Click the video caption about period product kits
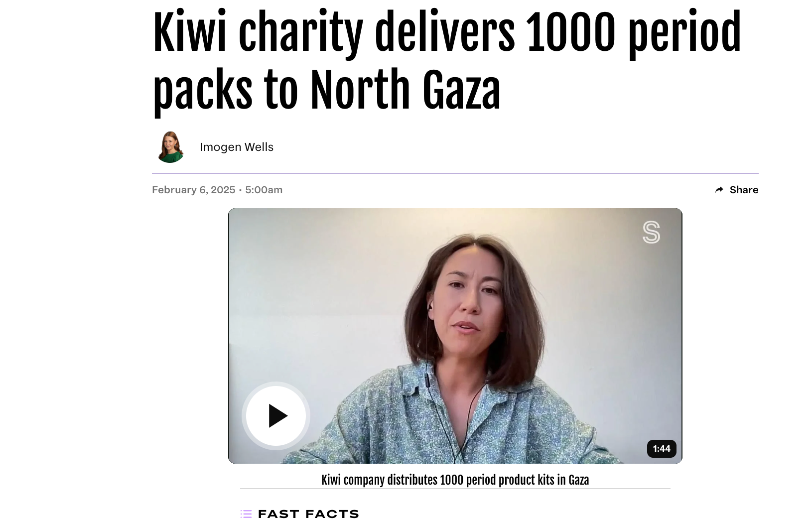 455,480
